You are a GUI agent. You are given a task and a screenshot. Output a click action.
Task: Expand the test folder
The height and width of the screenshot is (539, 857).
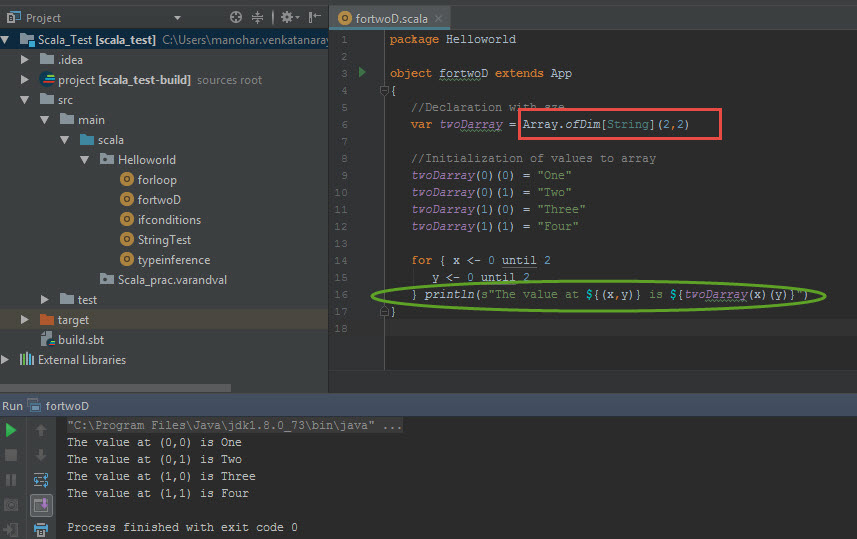click(45, 300)
